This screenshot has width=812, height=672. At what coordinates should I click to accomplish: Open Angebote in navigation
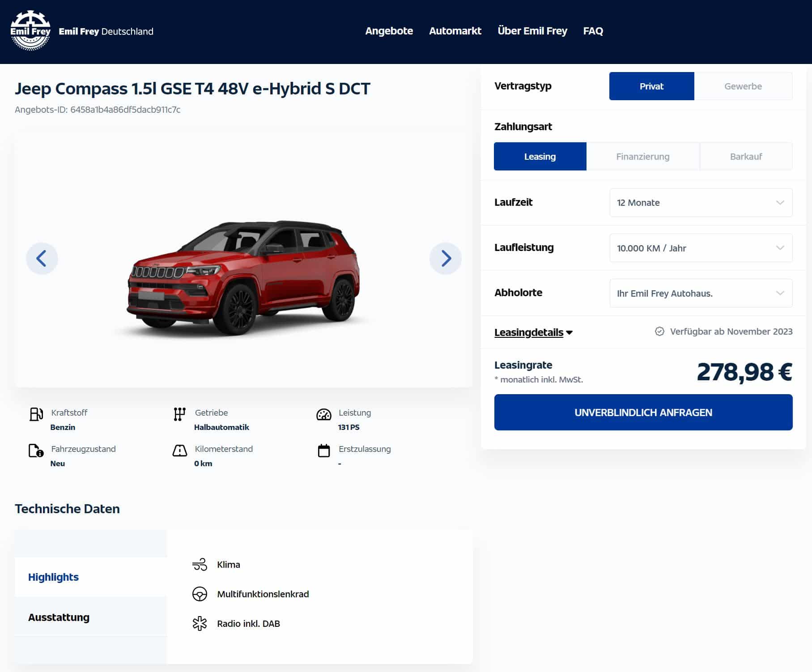click(x=389, y=31)
